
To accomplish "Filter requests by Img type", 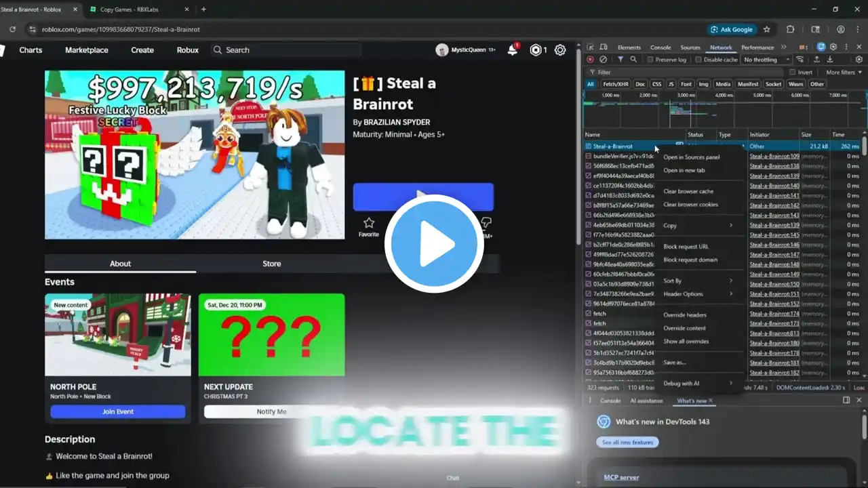I will click(x=703, y=84).
